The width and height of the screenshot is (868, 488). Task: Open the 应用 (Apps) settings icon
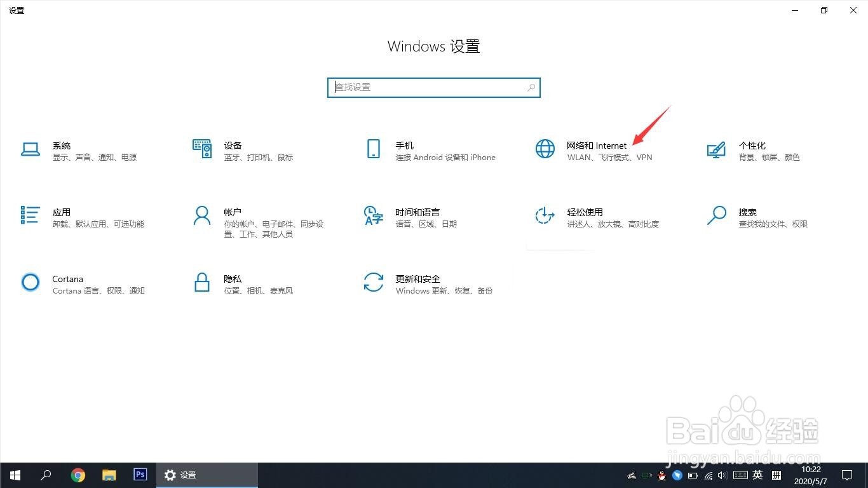point(31,215)
